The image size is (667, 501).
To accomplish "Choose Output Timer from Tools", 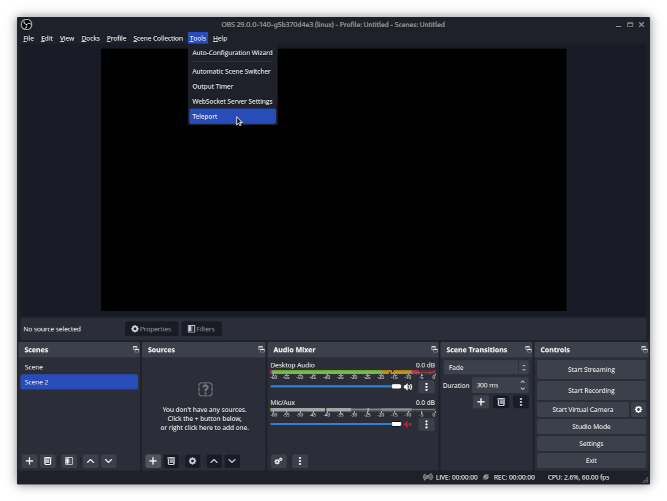I will [x=232, y=86].
